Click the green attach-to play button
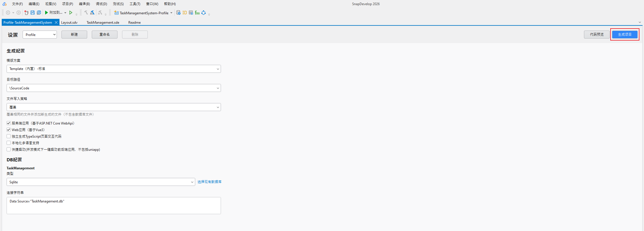644x231 pixels. point(46,13)
